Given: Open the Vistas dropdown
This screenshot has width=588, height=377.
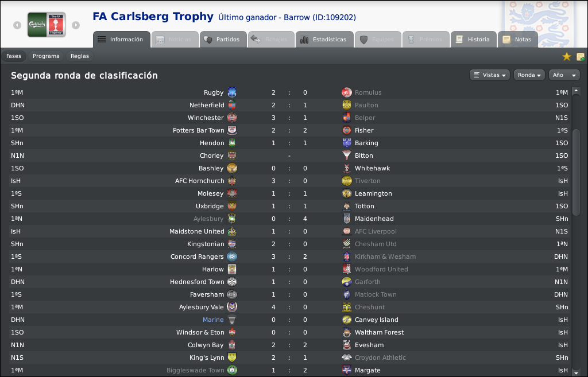Looking at the screenshot, I should 489,75.
